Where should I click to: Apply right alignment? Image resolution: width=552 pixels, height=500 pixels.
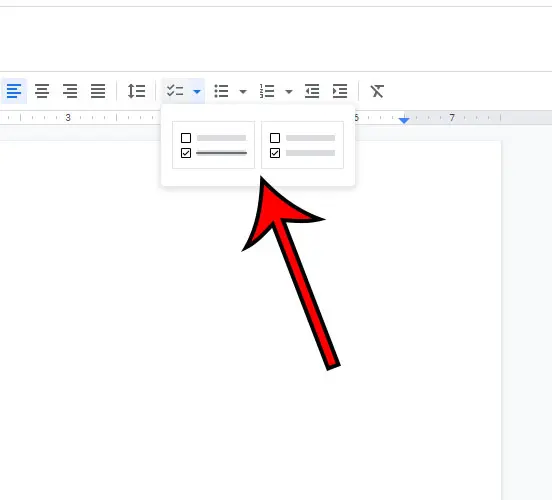coord(70,91)
